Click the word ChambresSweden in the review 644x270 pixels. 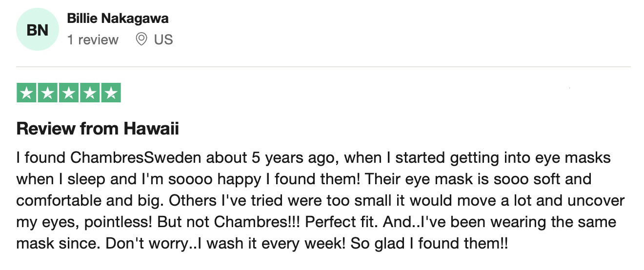(x=135, y=158)
